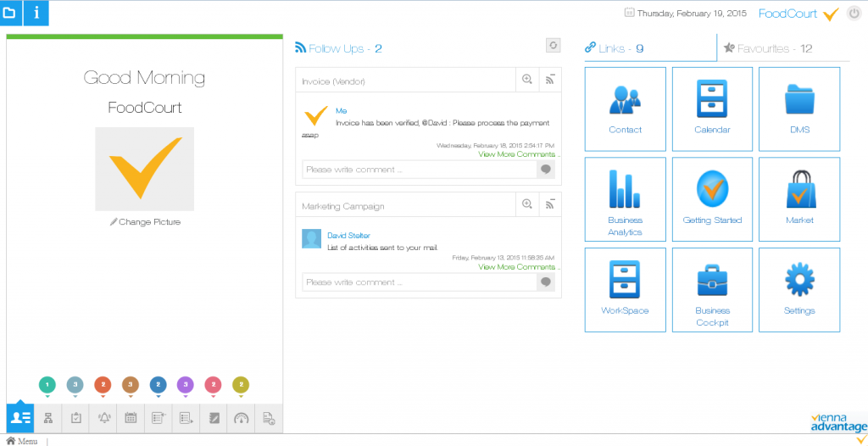The height and width of the screenshot is (446, 868).
Task: Zoom into the Marketing Campaign record
Action: [527, 204]
